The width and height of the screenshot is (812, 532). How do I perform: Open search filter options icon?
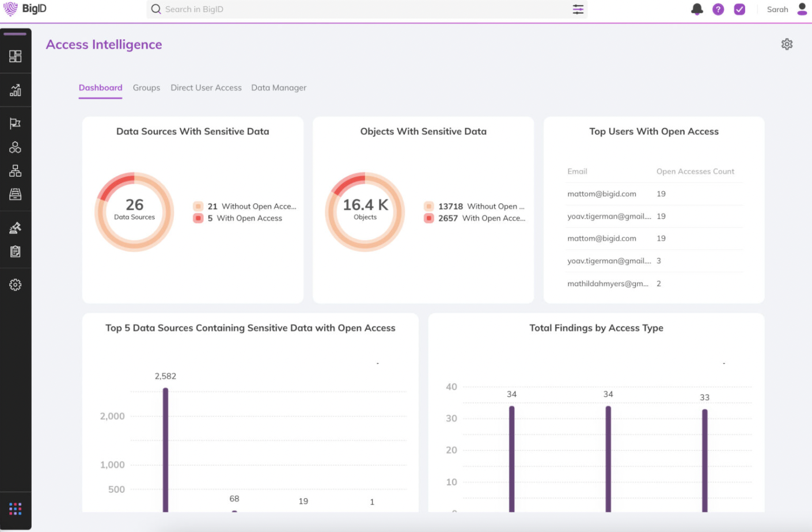(x=578, y=9)
